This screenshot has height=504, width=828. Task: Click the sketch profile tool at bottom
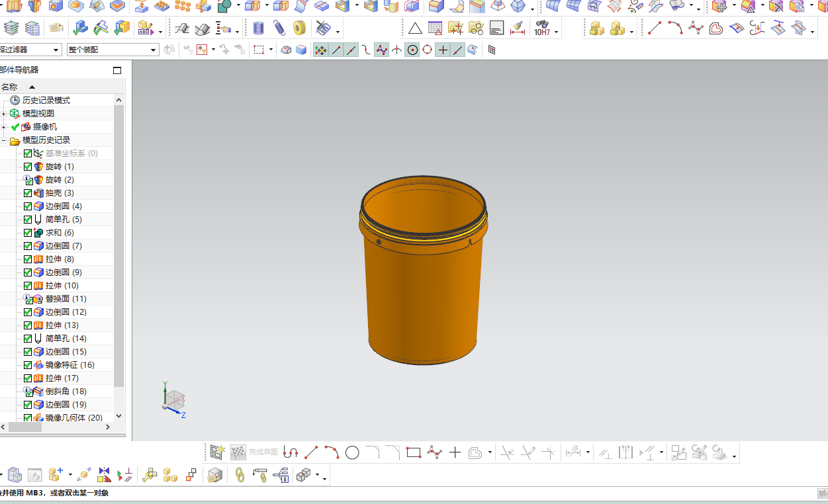tap(290, 452)
